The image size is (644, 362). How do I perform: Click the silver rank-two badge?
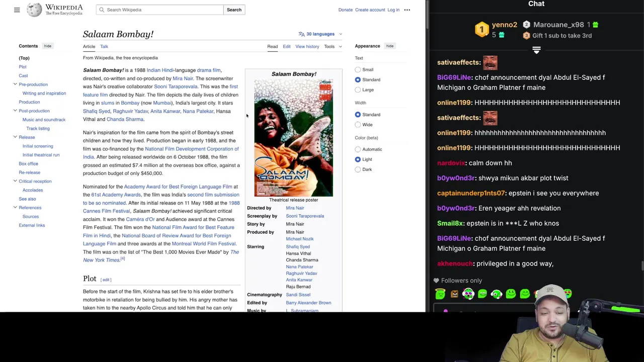[x=526, y=25]
